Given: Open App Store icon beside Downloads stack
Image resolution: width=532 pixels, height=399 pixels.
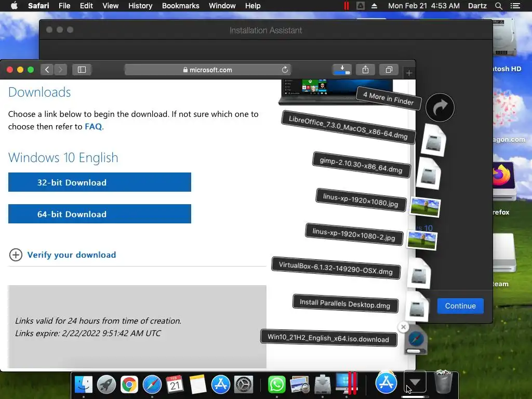Looking at the screenshot, I should coord(386,383).
